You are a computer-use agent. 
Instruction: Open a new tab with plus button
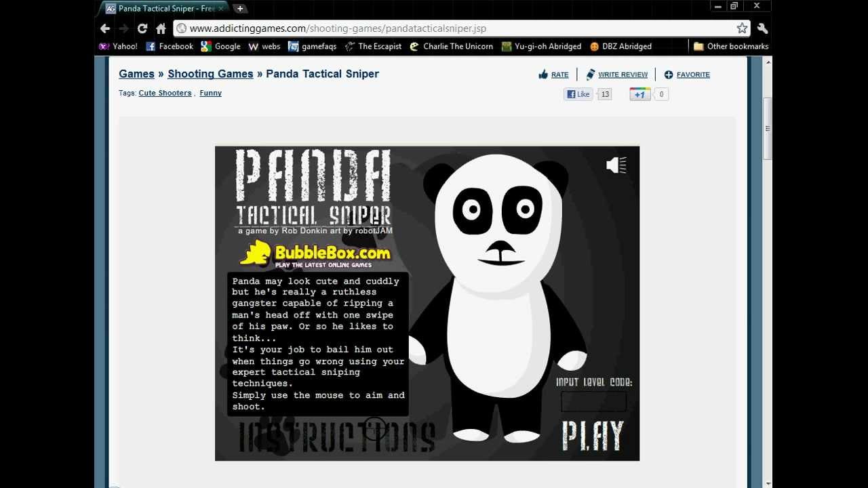point(240,9)
